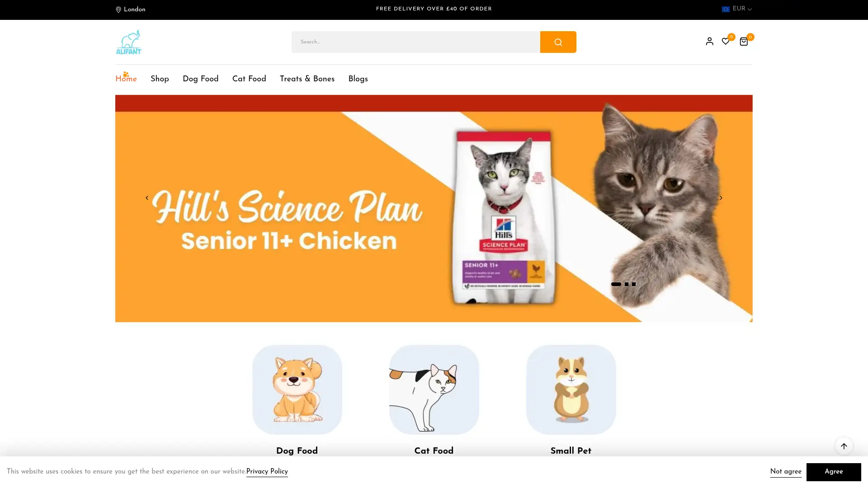
Task: Open the Cat Food navigation menu
Action: [249, 79]
